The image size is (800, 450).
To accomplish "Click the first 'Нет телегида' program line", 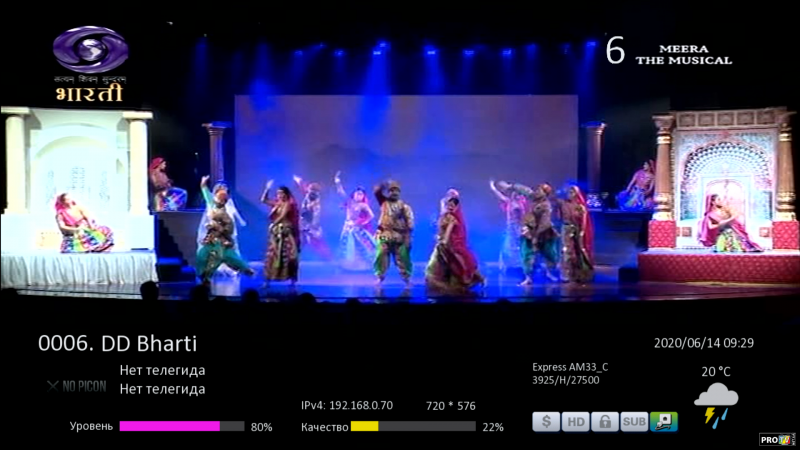I will click(x=162, y=370).
